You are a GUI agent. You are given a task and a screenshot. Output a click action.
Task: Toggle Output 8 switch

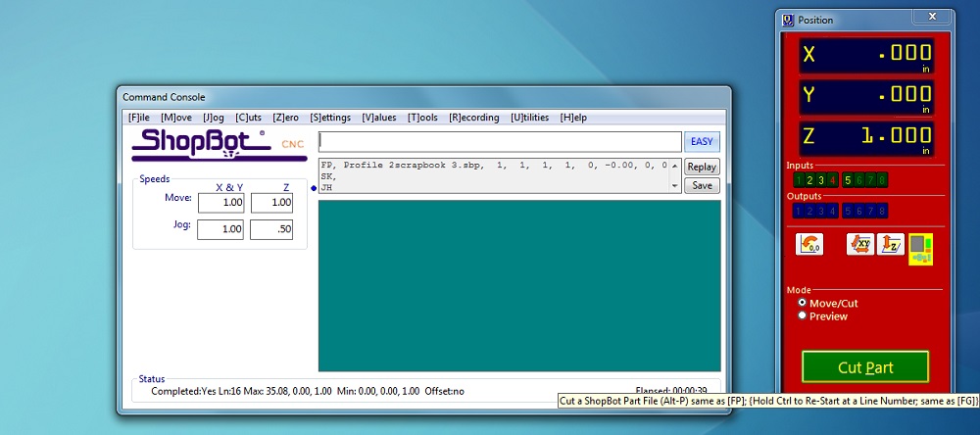[881, 212]
